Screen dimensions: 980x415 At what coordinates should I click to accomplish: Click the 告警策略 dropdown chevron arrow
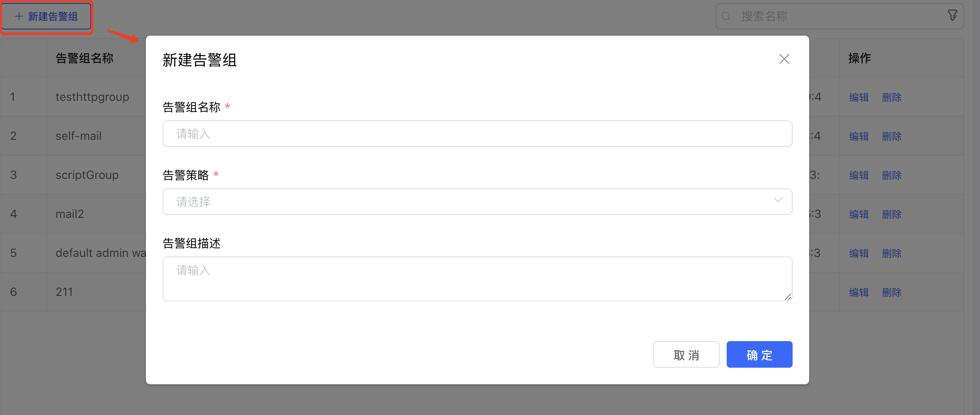(778, 200)
